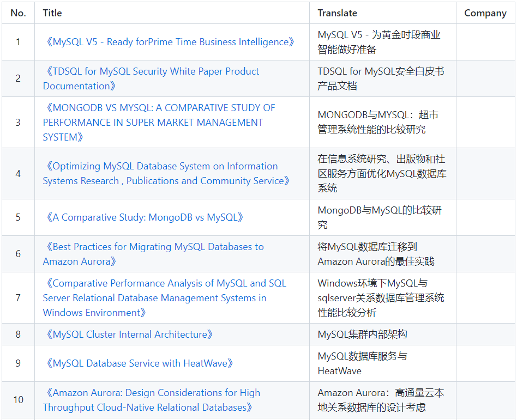Select the row number 10 cell
Screen dimensions: 517x420
point(18,400)
